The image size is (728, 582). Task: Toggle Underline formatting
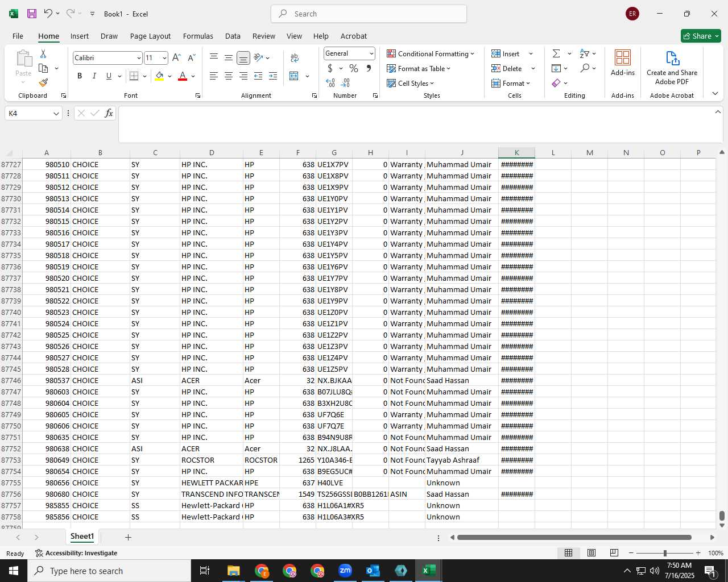[109, 76]
